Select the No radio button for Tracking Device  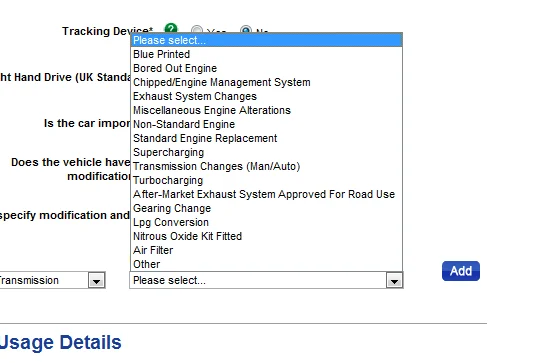point(246,29)
